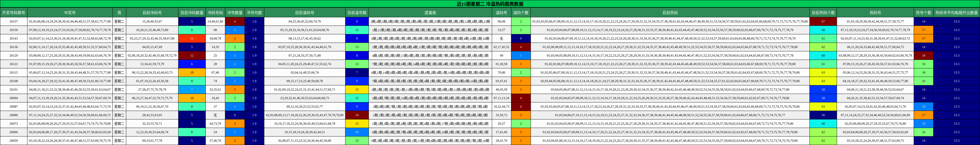Click dark red hot count 67 in row 26157
The width and height of the screenshot is (980, 145).
(x=823, y=22)
